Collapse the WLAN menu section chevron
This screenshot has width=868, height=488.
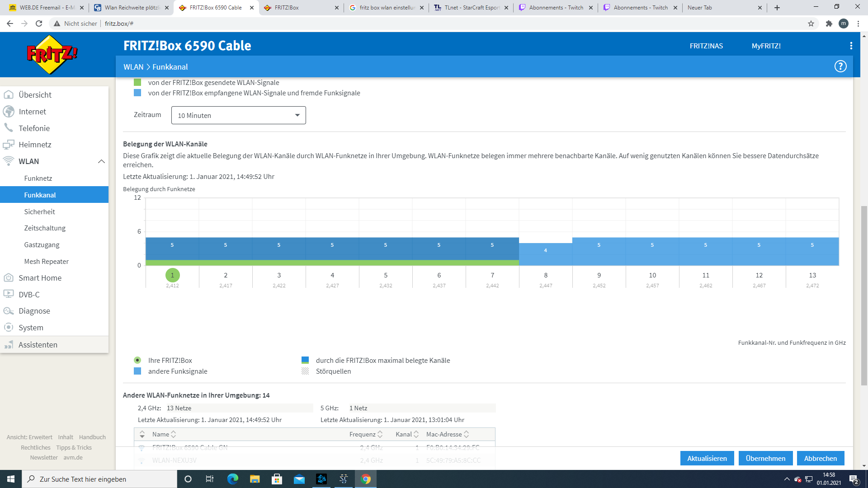[x=101, y=161]
